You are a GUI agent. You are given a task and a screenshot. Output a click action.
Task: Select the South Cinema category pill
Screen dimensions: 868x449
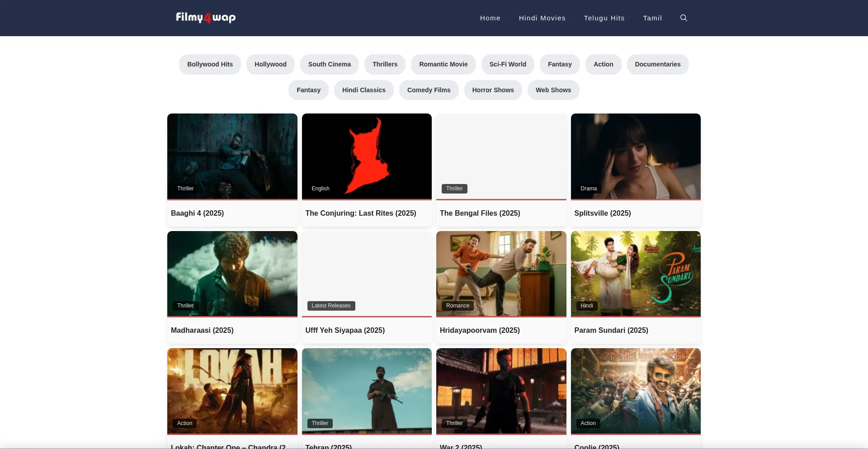[x=330, y=64]
